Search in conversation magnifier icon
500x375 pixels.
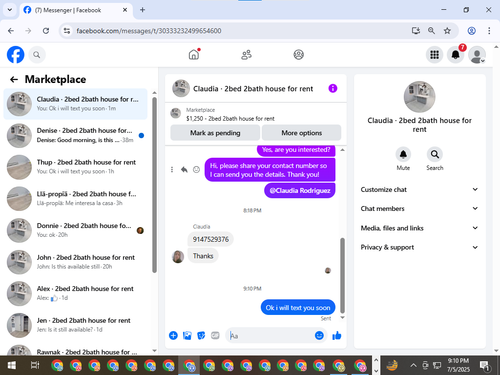(435, 154)
